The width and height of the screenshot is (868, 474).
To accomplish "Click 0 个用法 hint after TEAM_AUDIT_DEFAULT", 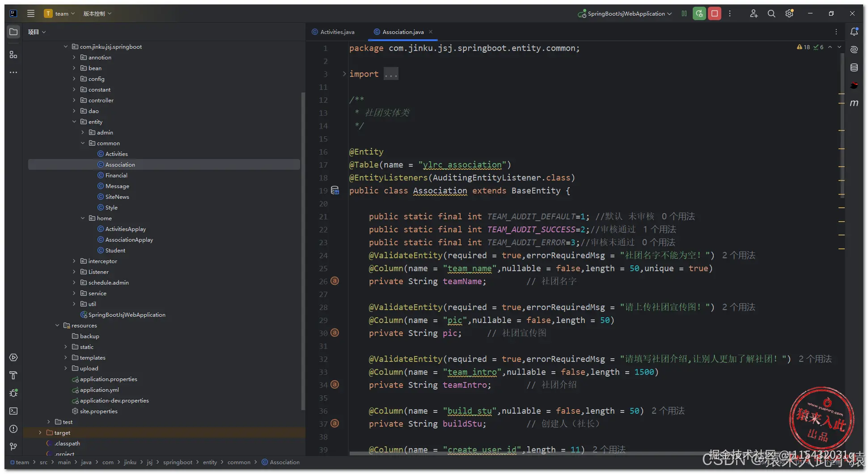I will coord(678,216).
